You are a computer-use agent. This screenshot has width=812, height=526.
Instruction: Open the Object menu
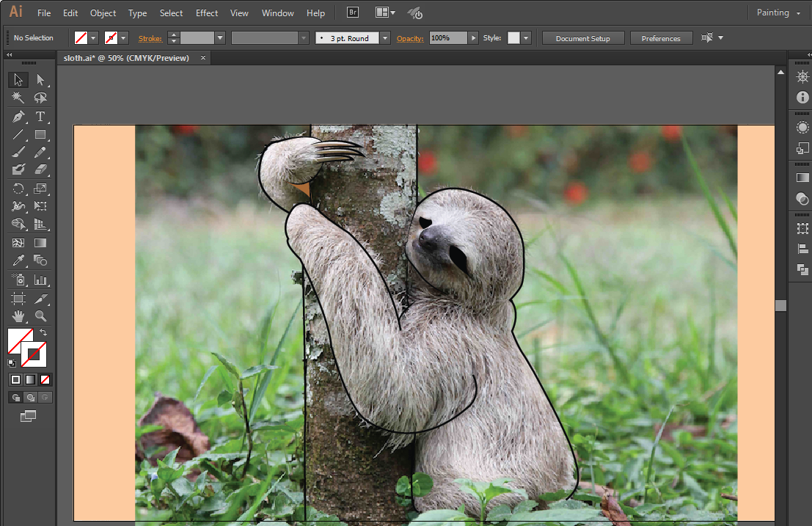tap(103, 12)
